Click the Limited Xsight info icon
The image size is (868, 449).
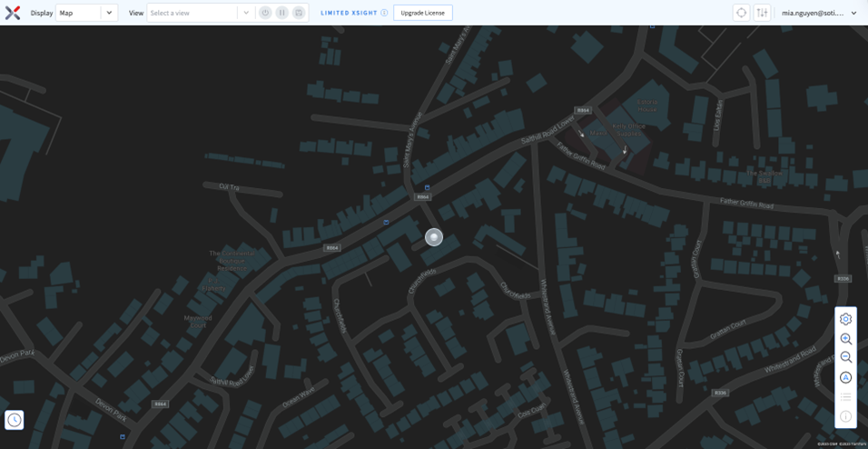pos(384,13)
